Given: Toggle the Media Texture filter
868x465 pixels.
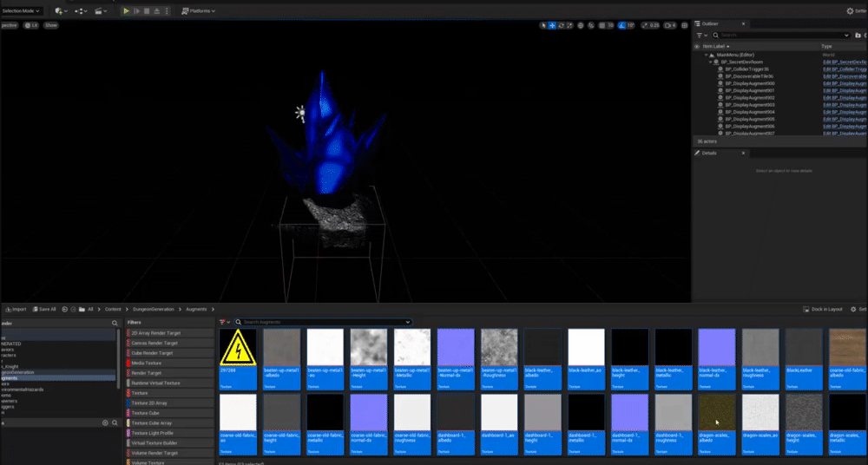Looking at the screenshot, I should 170,363.
